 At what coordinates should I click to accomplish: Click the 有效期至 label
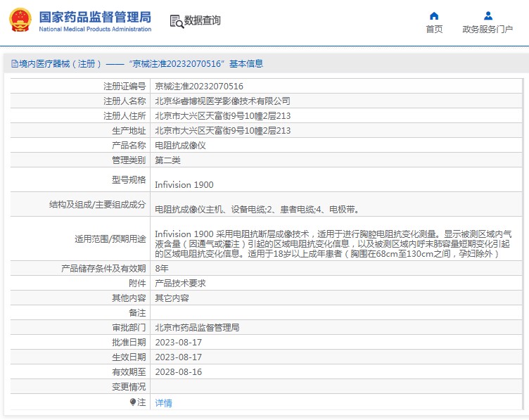129,372
